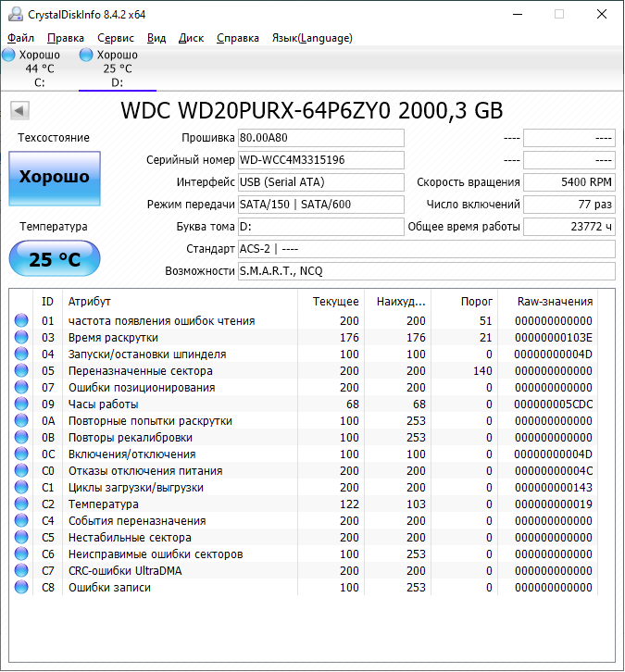The width and height of the screenshot is (625, 672).
Task: Click the Серийный номер field
Action: [320, 160]
